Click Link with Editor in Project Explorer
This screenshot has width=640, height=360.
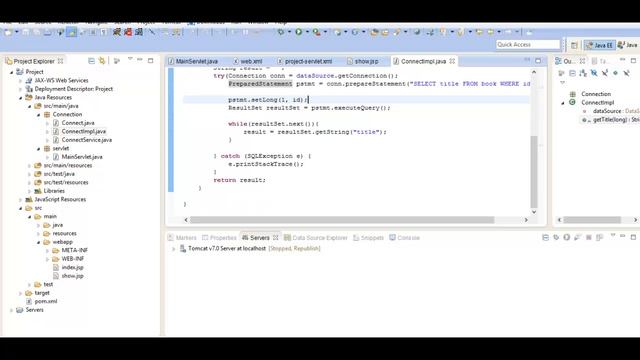pos(102,61)
